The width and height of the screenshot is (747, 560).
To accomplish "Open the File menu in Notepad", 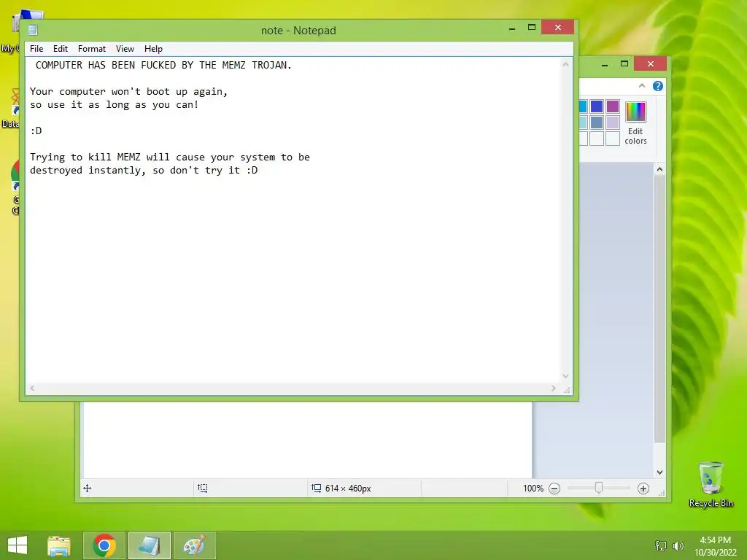I will pyautogui.click(x=36, y=49).
